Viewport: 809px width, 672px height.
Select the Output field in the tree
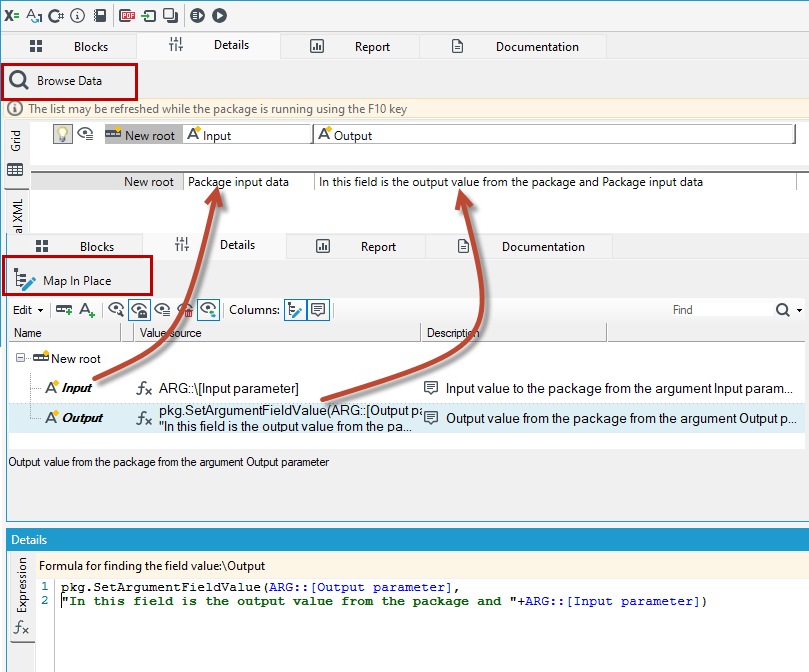(83, 418)
